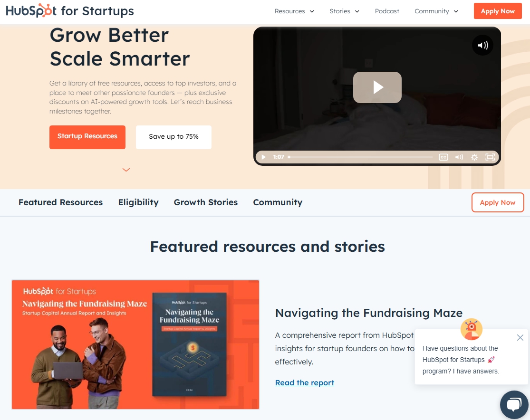This screenshot has height=420, width=530.
Task: Click the video progress bar
Action: coord(360,157)
